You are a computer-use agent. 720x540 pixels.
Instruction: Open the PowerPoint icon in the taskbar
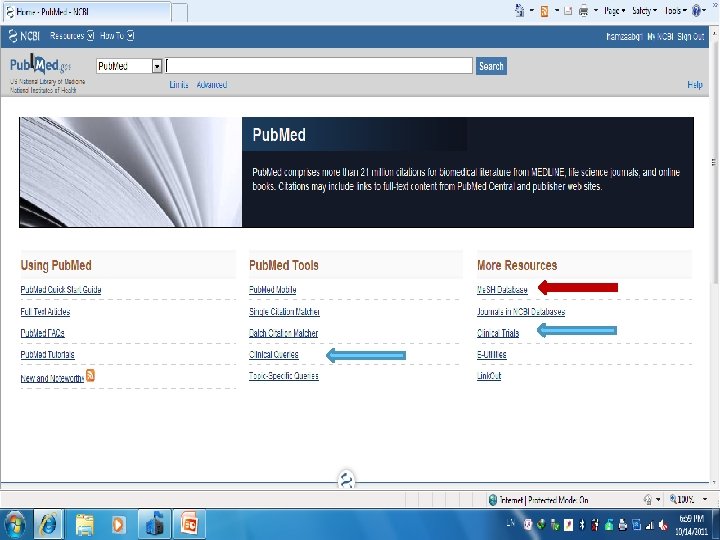pos(189,524)
